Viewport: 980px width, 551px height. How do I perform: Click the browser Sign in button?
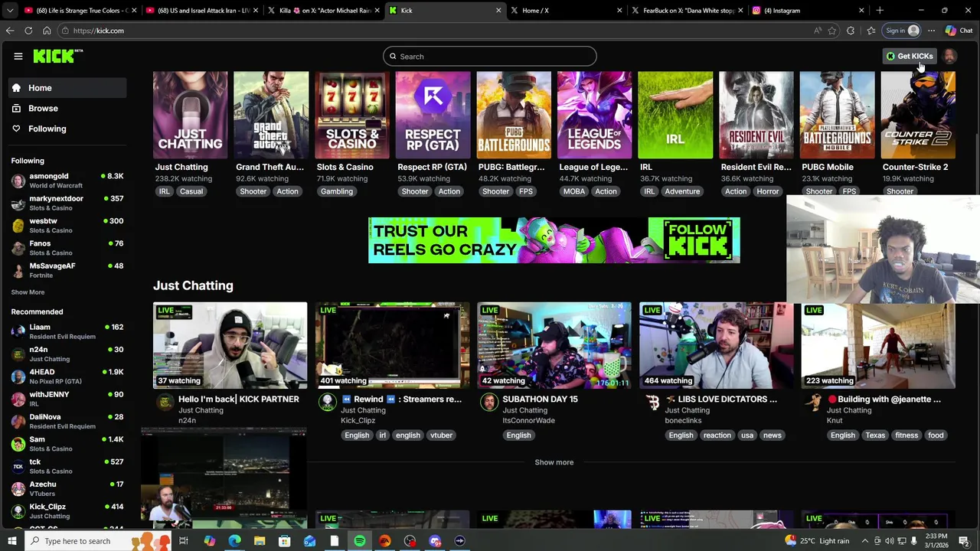pyautogui.click(x=902, y=31)
